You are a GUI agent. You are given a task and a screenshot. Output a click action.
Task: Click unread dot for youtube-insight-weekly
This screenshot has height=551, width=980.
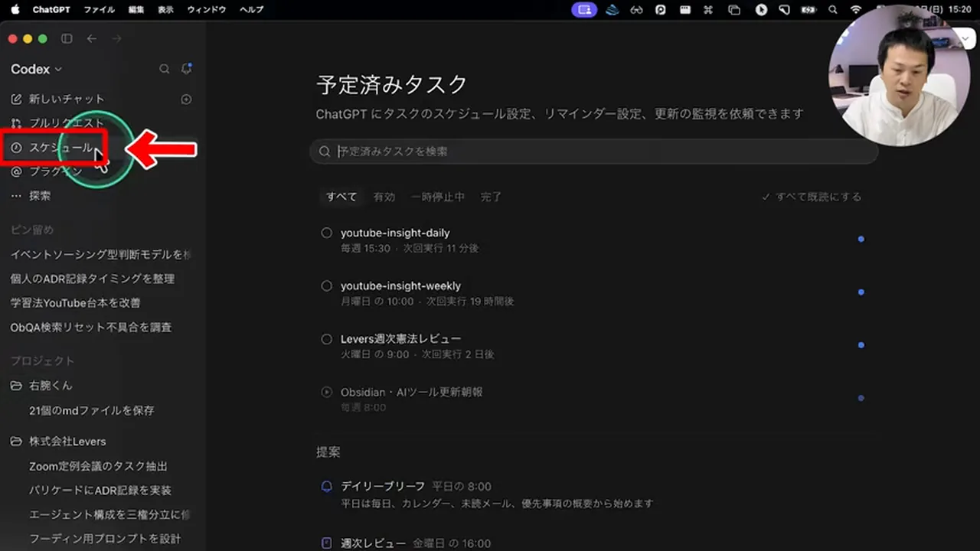861,292
